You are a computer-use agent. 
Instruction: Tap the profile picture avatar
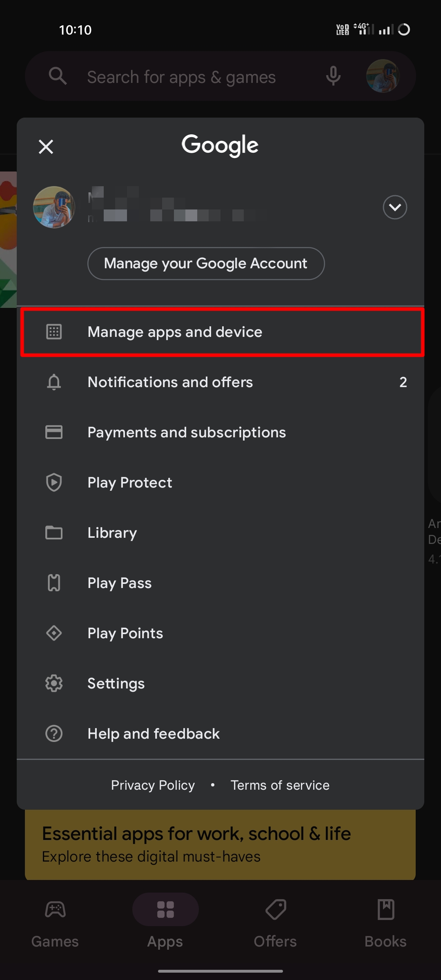[382, 76]
